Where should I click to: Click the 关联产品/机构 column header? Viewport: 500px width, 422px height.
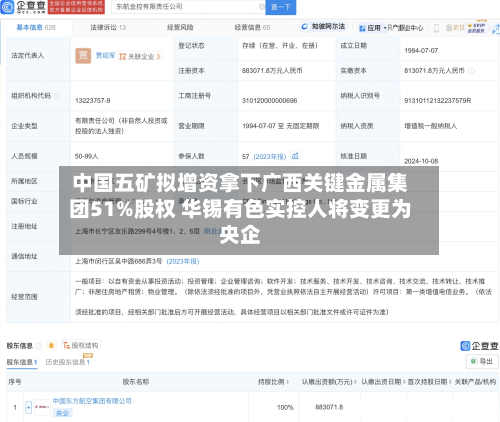tap(475, 382)
